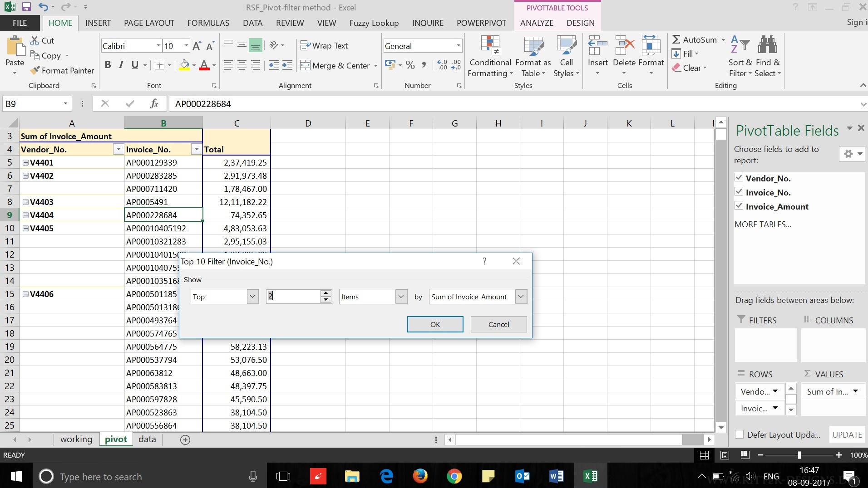
Task: Click the Insert cells icon
Action: (x=597, y=45)
